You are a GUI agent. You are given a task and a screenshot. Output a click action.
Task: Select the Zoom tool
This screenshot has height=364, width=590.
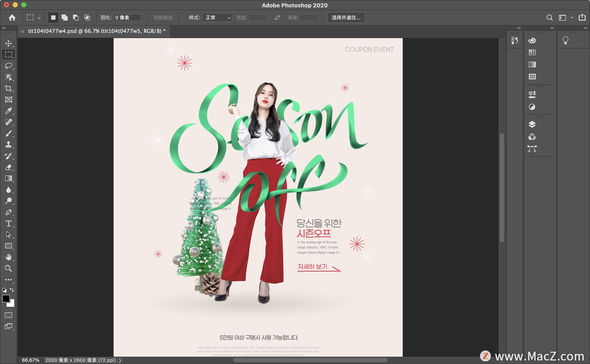click(8, 269)
